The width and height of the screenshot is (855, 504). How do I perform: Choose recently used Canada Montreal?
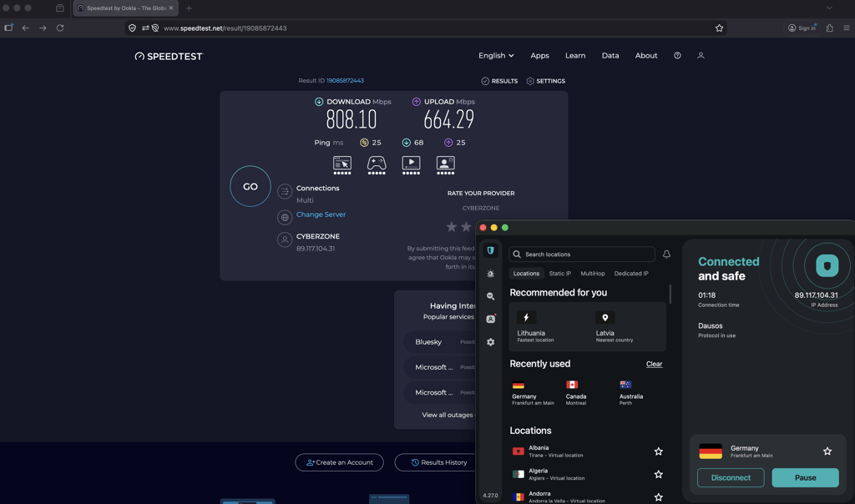576,393
